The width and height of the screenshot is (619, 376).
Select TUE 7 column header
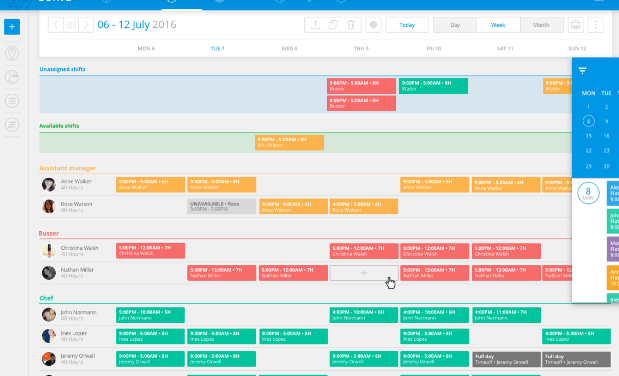click(218, 49)
